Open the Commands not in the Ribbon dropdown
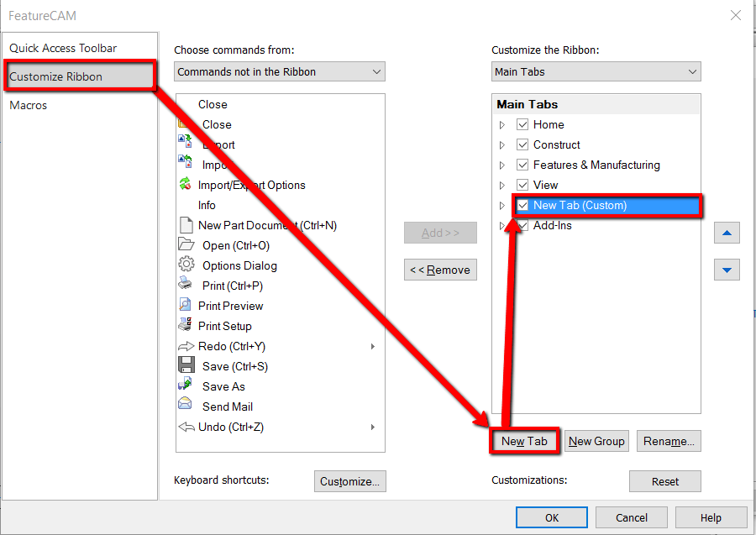The height and width of the screenshot is (535, 756). [x=376, y=71]
